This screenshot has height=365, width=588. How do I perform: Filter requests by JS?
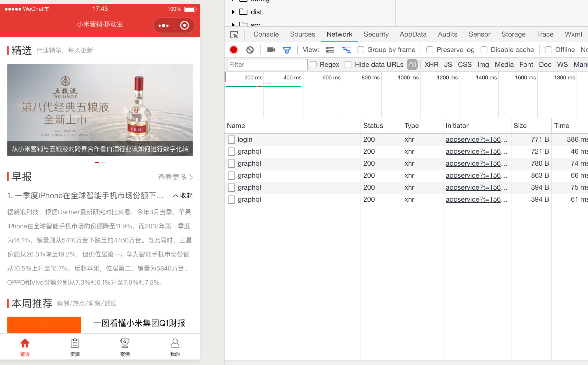coord(448,65)
